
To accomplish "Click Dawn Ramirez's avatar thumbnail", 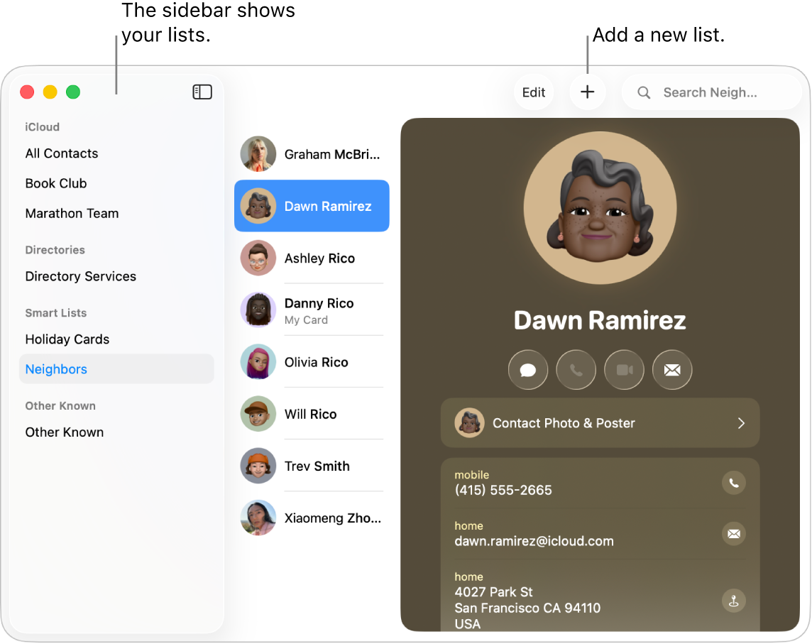I will point(258,206).
